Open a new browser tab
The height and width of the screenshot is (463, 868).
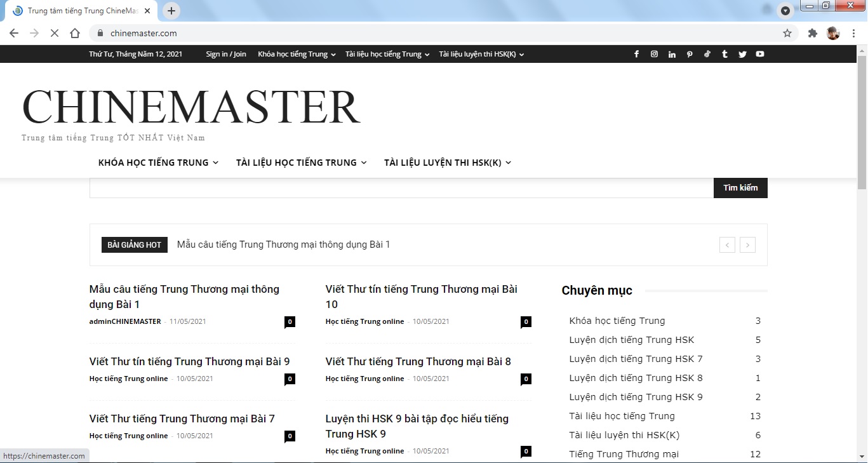pos(171,11)
